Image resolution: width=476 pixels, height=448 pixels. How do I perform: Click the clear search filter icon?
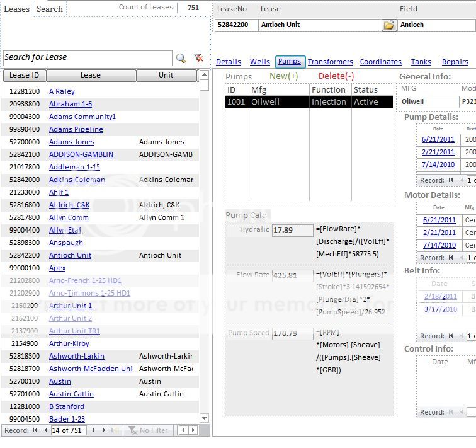(x=198, y=58)
